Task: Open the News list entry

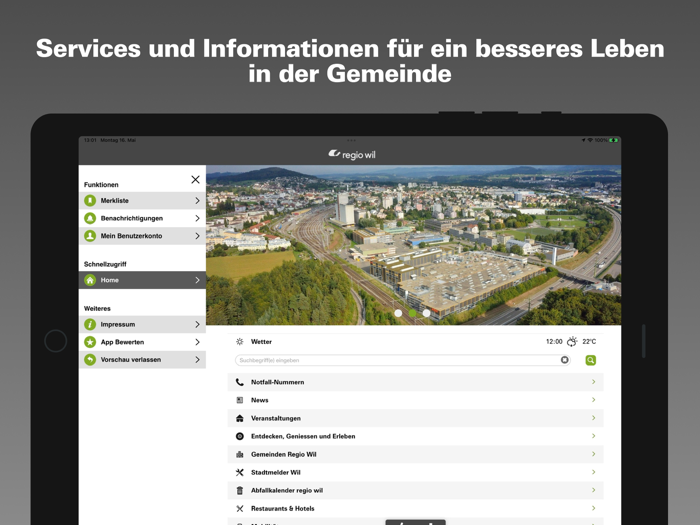Action: coord(416,400)
